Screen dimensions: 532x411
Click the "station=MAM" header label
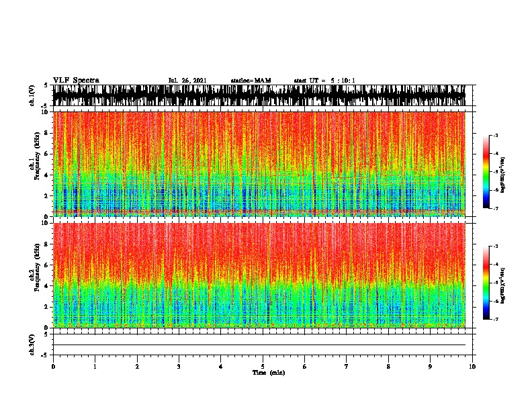point(251,81)
